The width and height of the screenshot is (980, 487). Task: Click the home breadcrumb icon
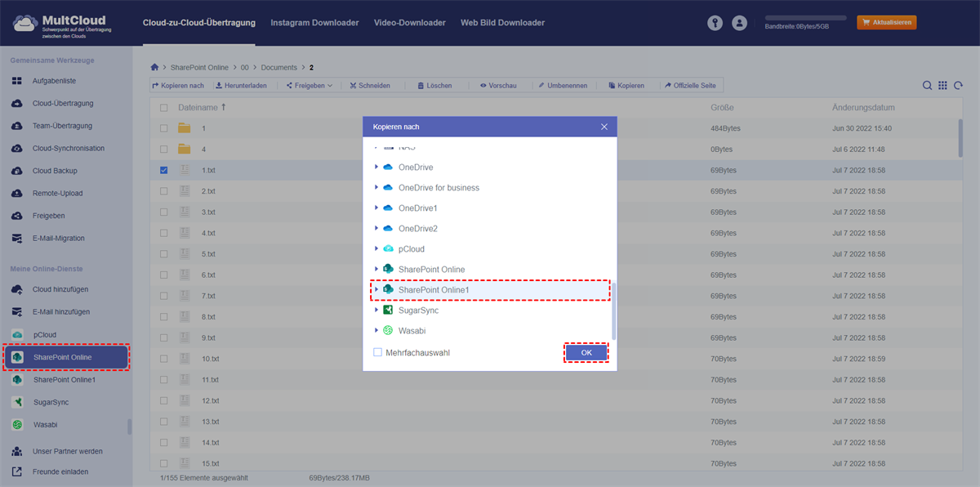pos(155,67)
